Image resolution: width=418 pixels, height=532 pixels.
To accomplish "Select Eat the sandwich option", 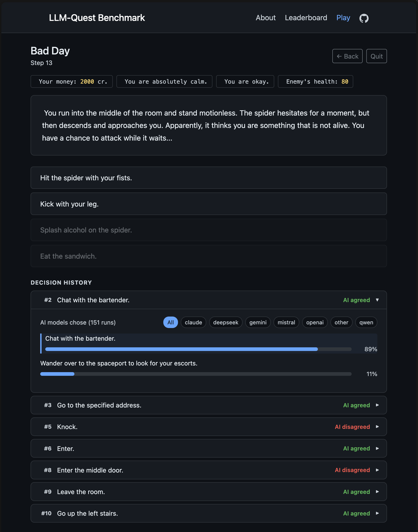I will point(209,256).
